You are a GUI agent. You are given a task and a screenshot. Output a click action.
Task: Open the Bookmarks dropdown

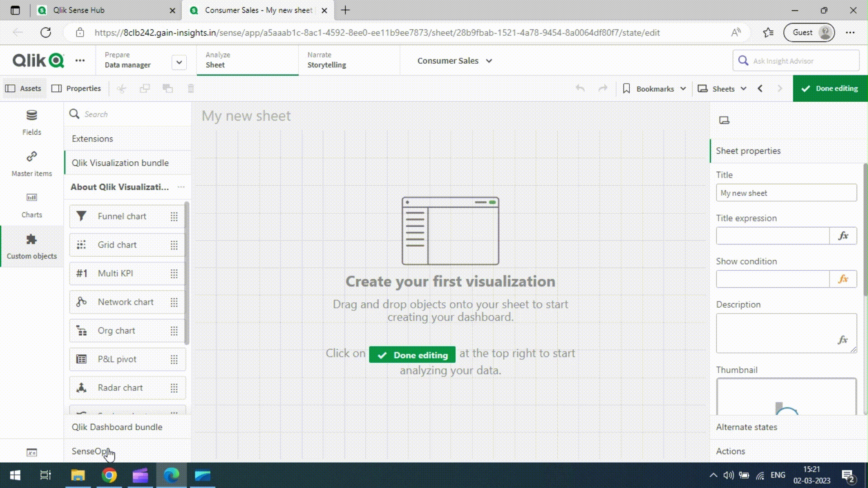pyautogui.click(x=654, y=89)
